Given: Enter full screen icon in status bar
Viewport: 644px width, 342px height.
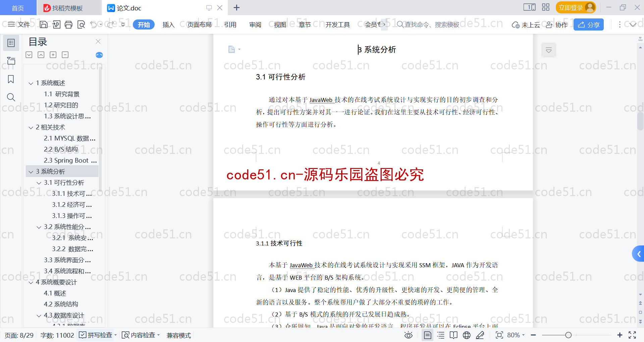Looking at the screenshot, I should (632, 335).
